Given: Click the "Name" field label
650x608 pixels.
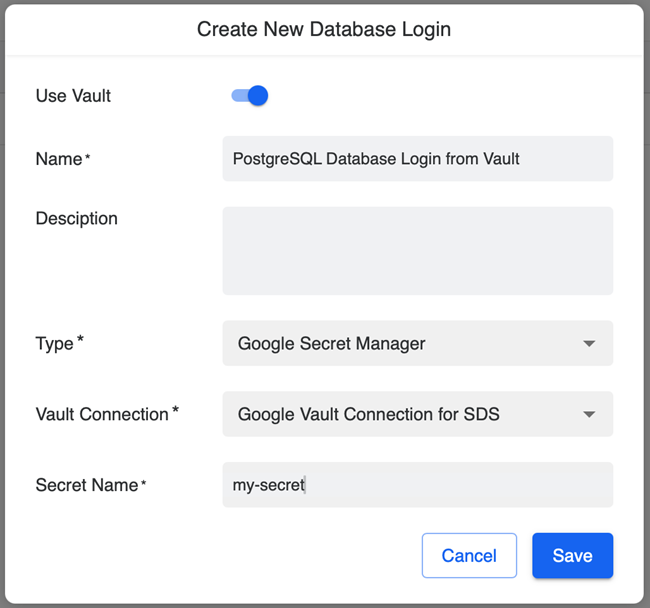Looking at the screenshot, I should pyautogui.click(x=59, y=159).
